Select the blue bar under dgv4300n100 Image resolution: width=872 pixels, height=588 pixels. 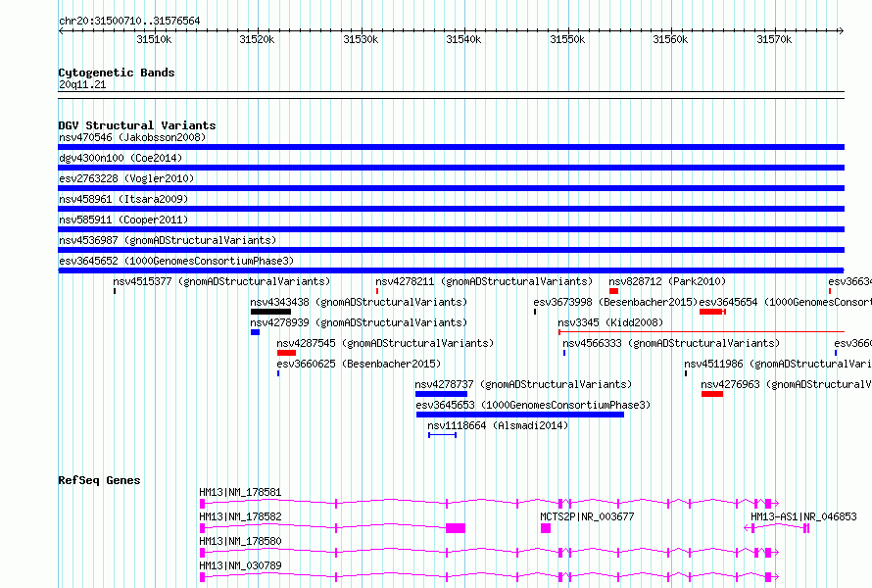click(x=451, y=168)
